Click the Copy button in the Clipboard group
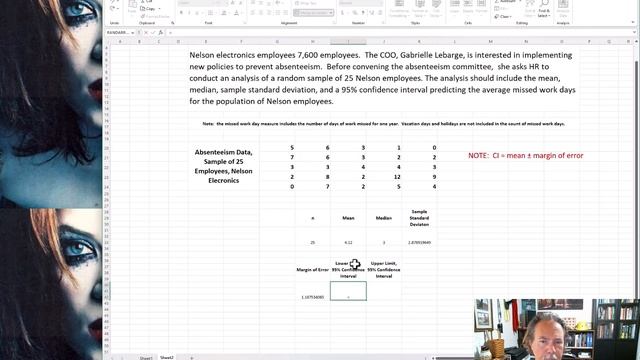640x360 pixels. coord(147,9)
